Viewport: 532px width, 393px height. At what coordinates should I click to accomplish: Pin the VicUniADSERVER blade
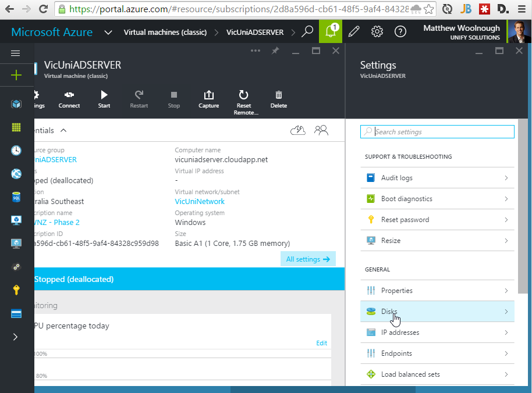[x=275, y=51]
